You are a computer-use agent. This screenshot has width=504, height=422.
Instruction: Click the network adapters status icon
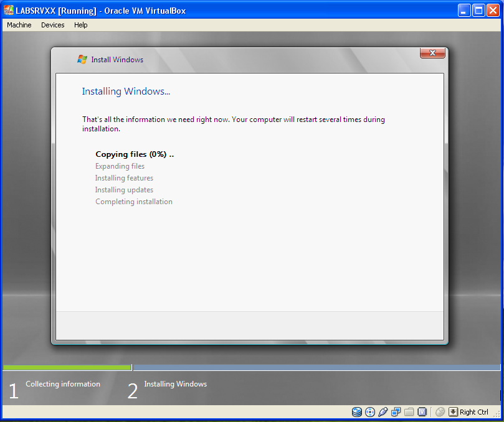click(396, 411)
